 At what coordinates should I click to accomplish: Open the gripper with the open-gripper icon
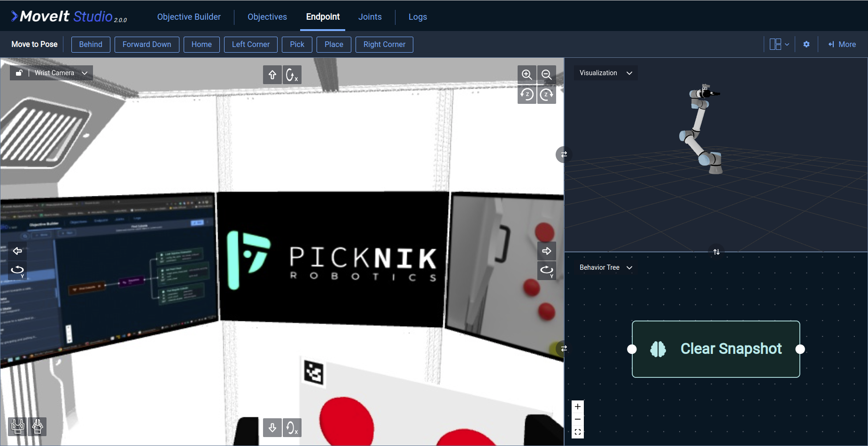pos(17,427)
